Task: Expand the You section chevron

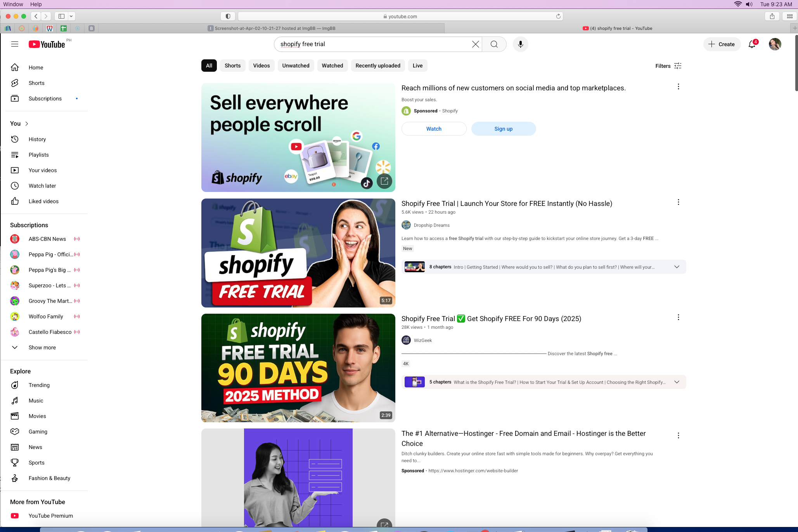Action: [x=27, y=124]
